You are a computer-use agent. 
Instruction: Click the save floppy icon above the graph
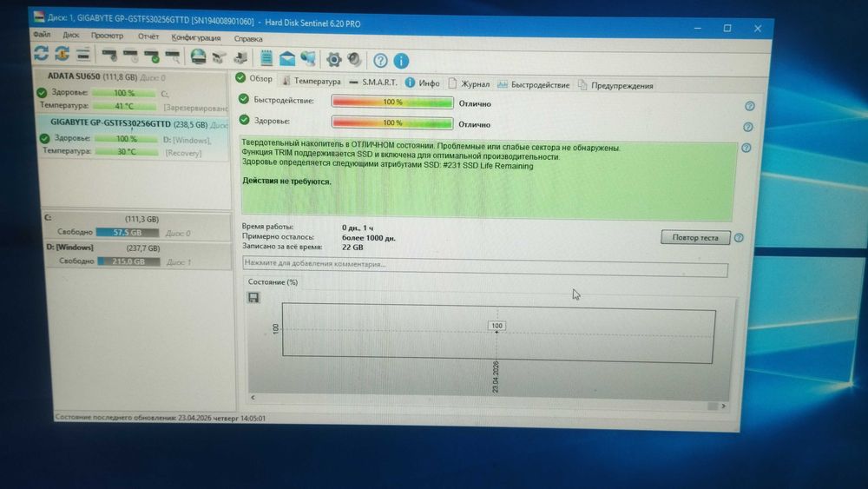pyautogui.click(x=253, y=298)
